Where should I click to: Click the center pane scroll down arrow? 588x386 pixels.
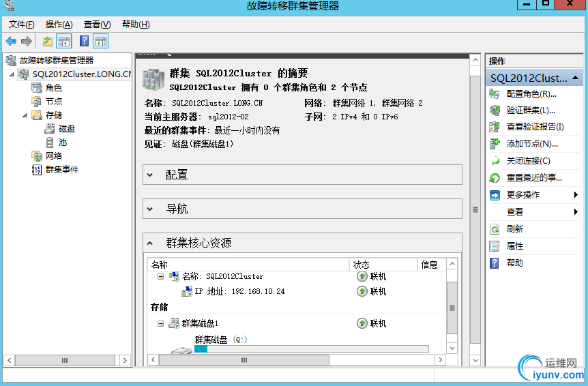(475, 361)
